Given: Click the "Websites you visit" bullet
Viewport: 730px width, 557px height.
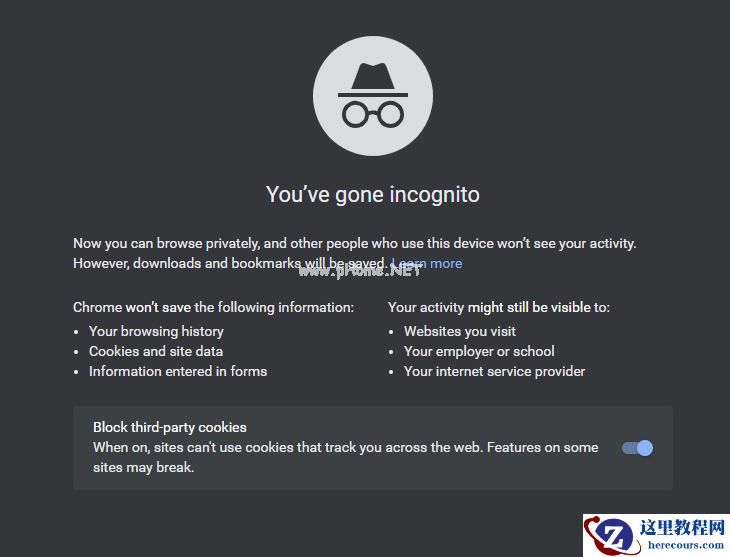Looking at the screenshot, I should tap(460, 331).
